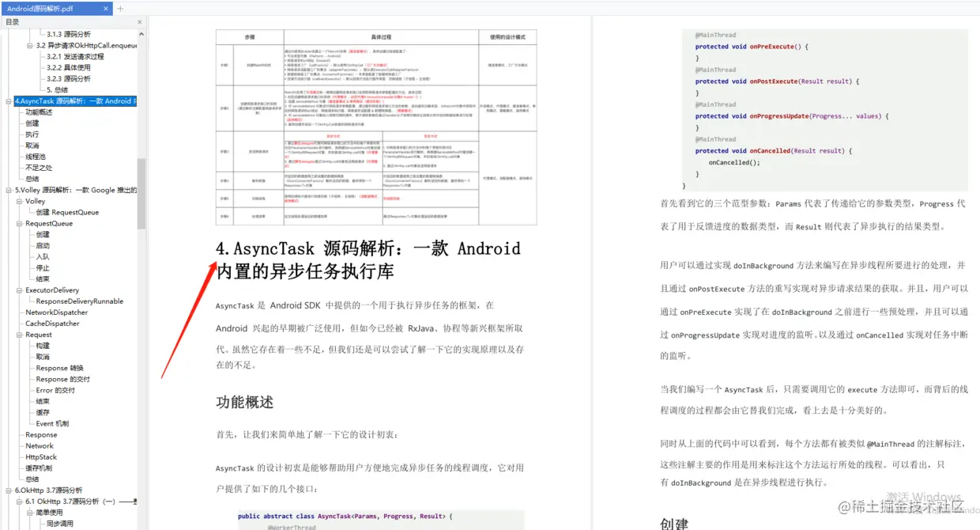Open Response 转换 outline entry
The image size is (980, 530).
point(59,368)
